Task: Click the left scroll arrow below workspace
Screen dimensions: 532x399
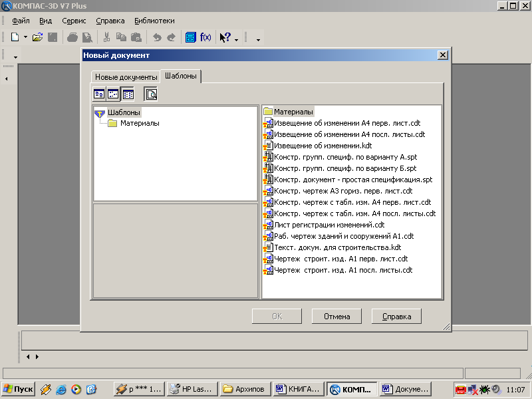Action: pyautogui.click(x=28, y=356)
